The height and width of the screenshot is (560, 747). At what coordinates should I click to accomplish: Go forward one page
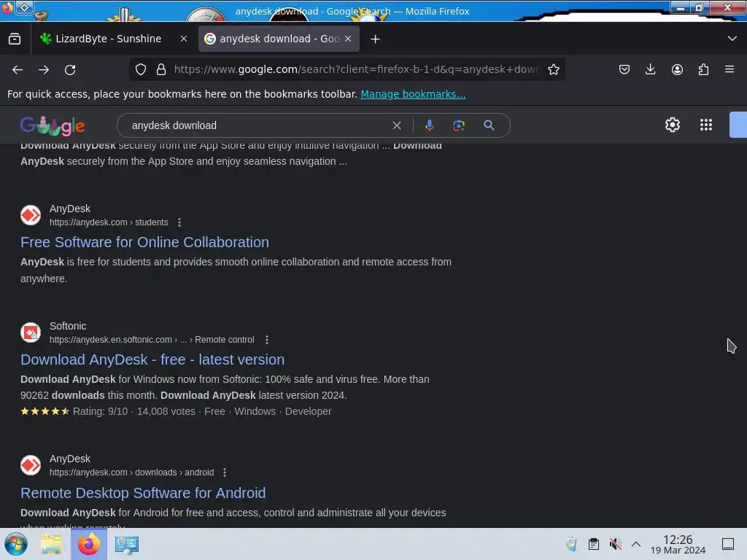(x=44, y=69)
